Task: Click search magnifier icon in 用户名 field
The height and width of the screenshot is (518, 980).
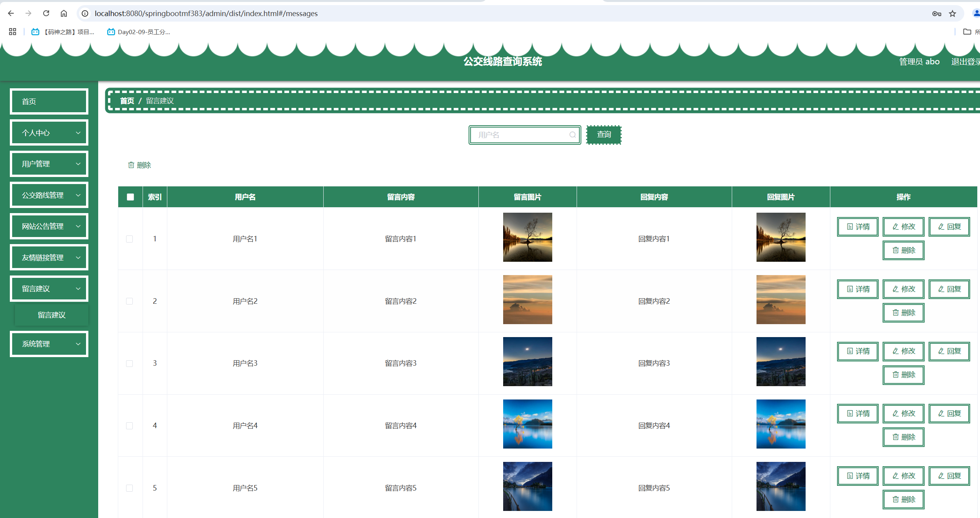Action: click(x=572, y=135)
